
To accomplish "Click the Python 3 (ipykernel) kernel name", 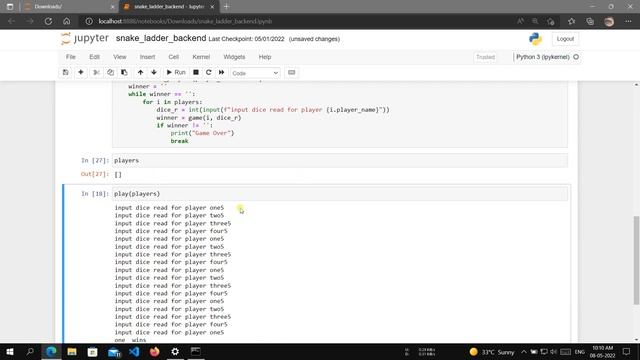I will [542, 57].
